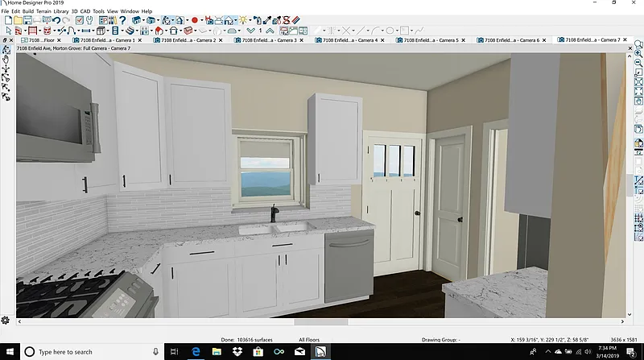The image size is (644, 360).
Task: Close the left toolbar panel with X
Action: tap(11, 40)
